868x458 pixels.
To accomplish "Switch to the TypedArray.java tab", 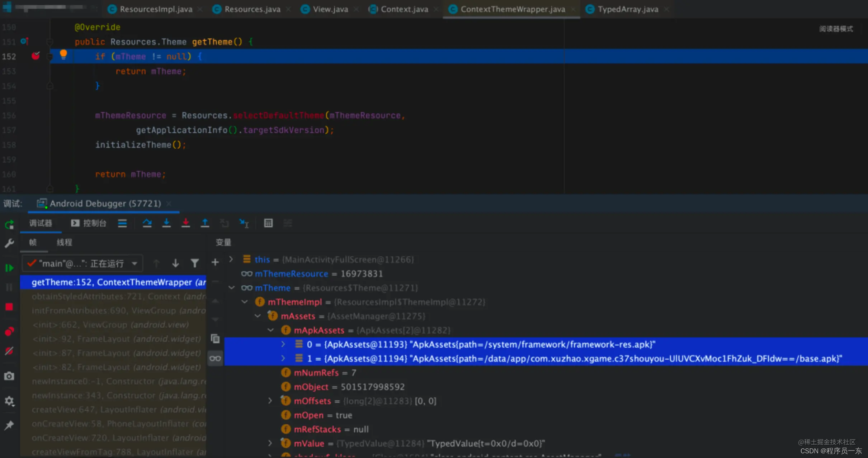I will click(627, 9).
